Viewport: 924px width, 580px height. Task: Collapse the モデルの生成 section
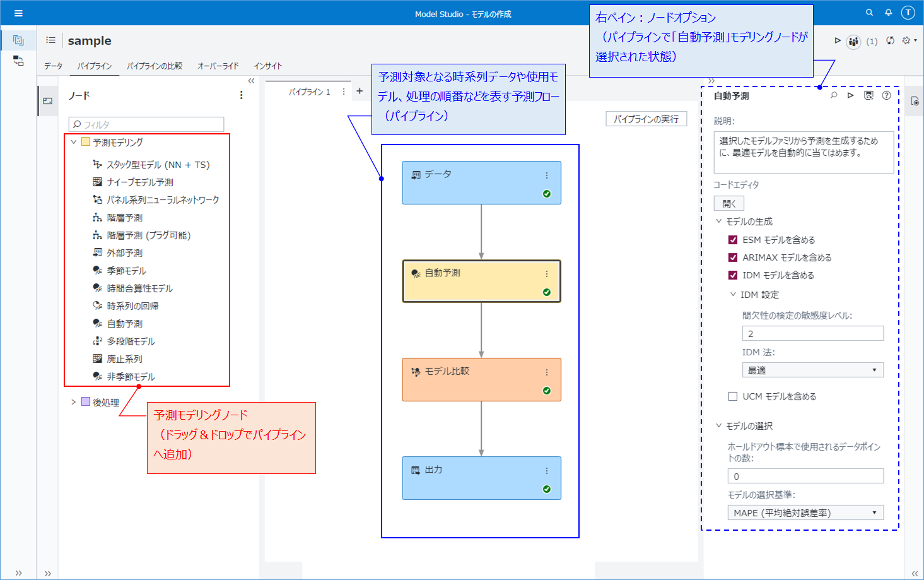click(718, 222)
